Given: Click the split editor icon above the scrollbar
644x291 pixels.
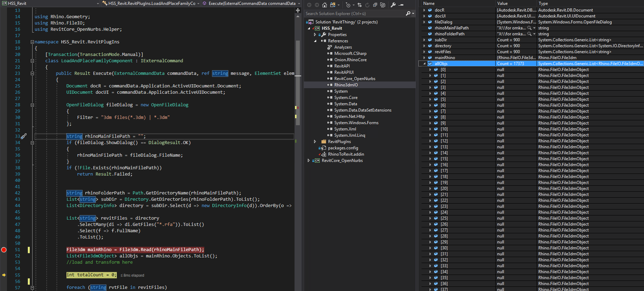Looking at the screenshot, I should pos(298,10).
